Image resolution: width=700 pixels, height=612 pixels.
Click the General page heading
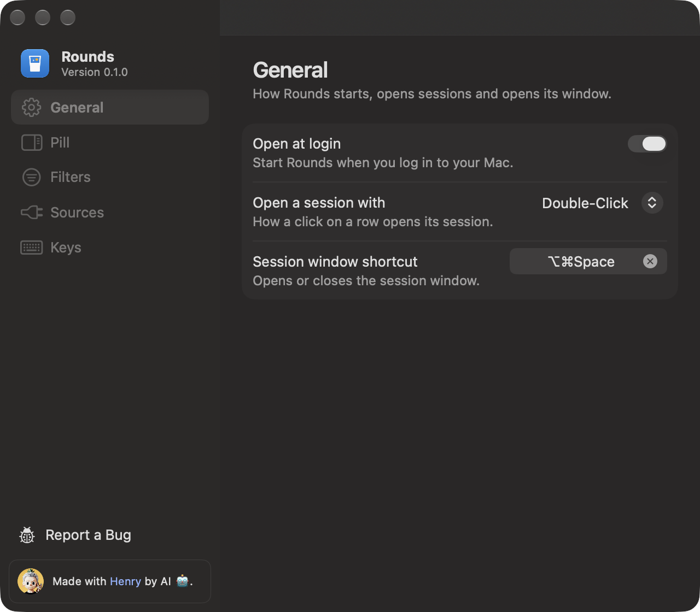click(290, 70)
